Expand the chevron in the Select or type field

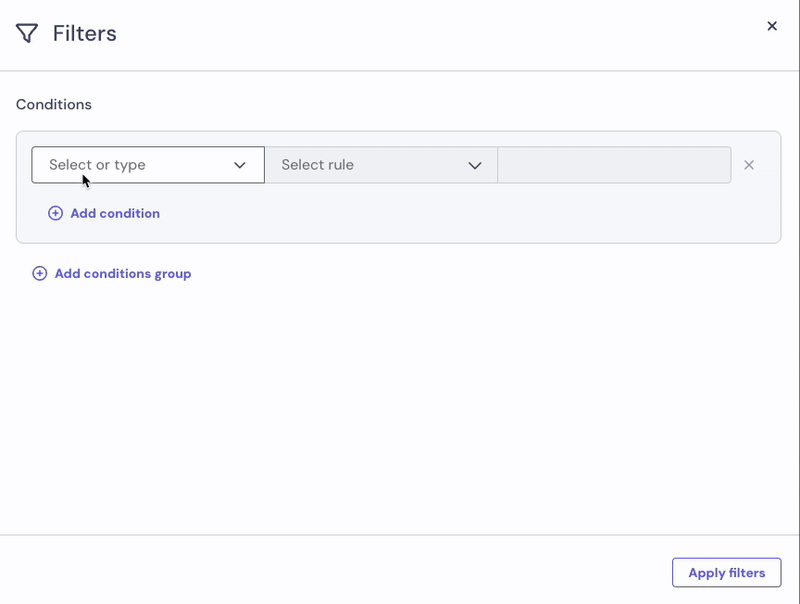[239, 165]
